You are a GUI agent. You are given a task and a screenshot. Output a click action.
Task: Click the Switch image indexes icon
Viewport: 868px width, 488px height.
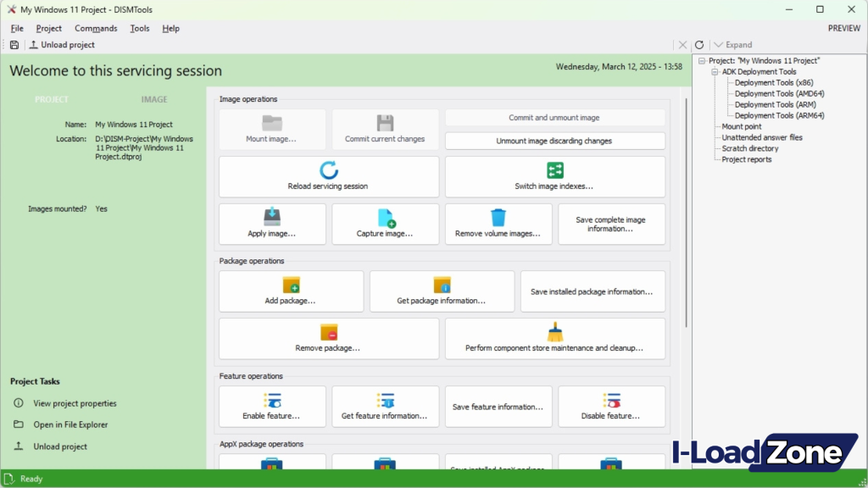click(555, 170)
